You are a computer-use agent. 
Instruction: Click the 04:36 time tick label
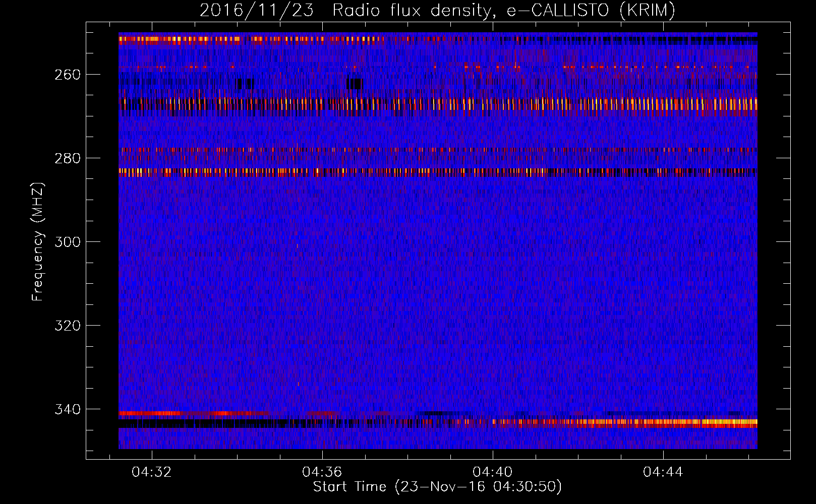click(x=322, y=472)
